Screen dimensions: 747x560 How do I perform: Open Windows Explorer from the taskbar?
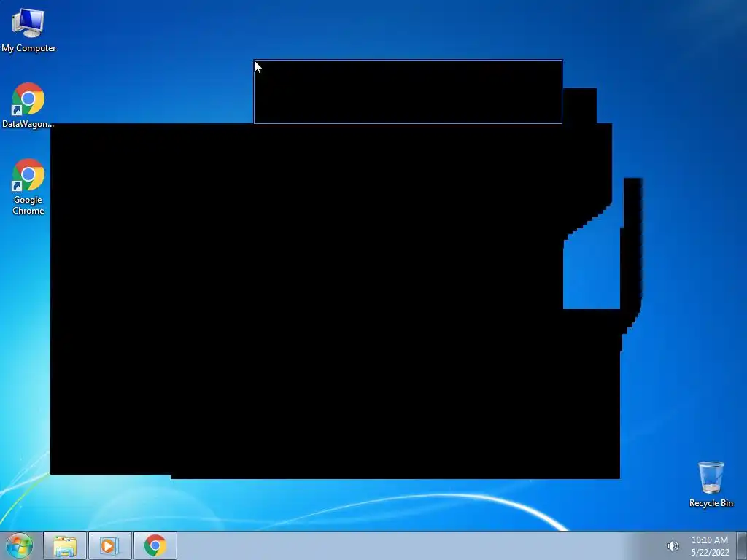65,545
